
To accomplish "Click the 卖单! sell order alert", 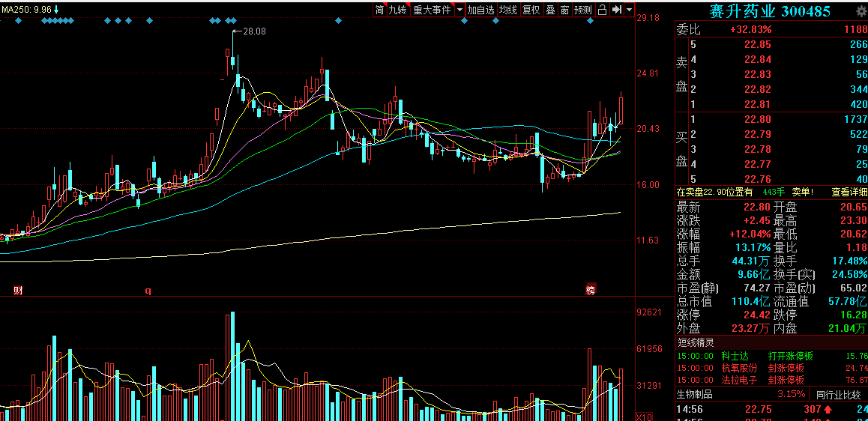I will pos(803,192).
